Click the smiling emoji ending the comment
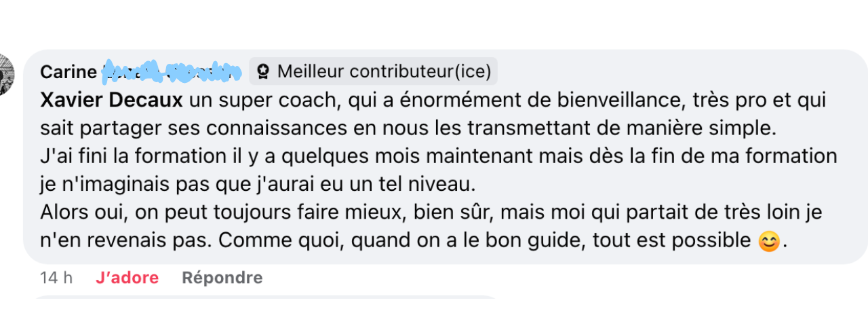This screenshot has width=868, height=326. point(768,241)
